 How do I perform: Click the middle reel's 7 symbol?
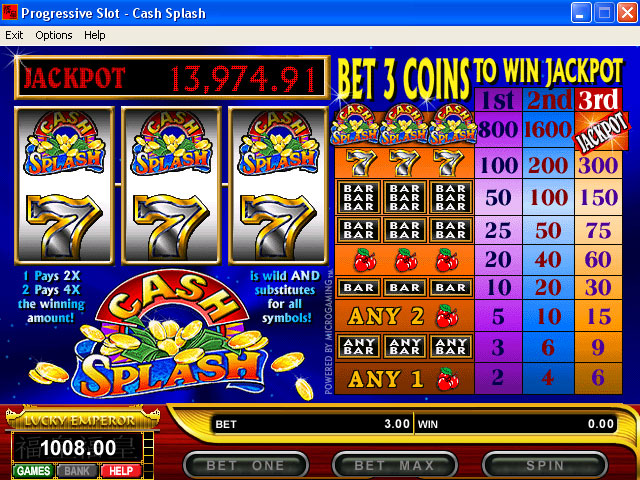(x=171, y=226)
